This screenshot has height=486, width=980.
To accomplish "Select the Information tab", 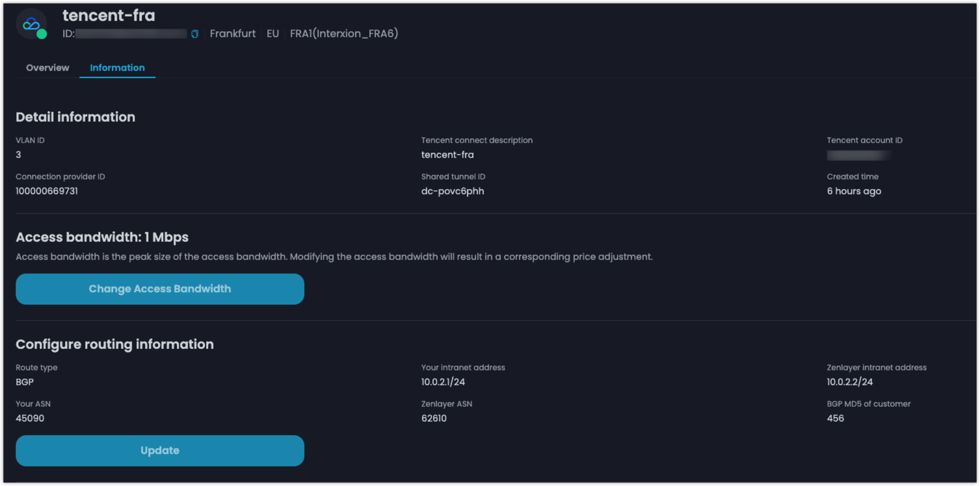I will tap(117, 68).
